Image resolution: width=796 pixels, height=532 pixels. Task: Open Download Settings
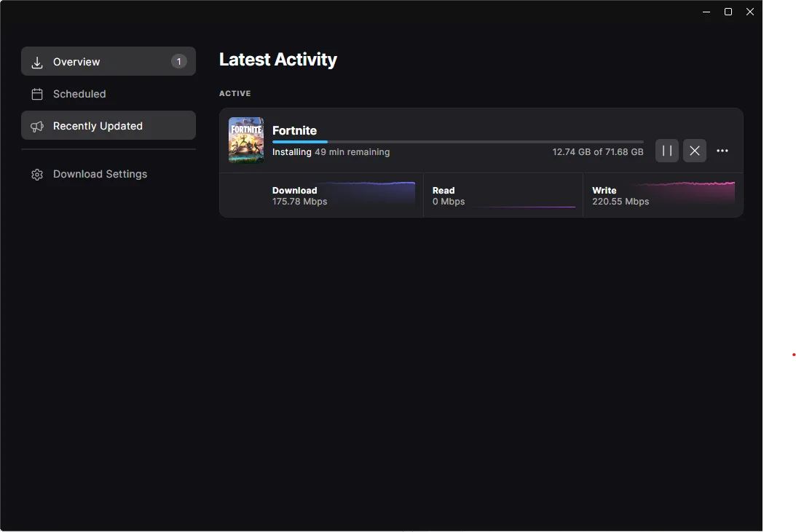pos(108,174)
